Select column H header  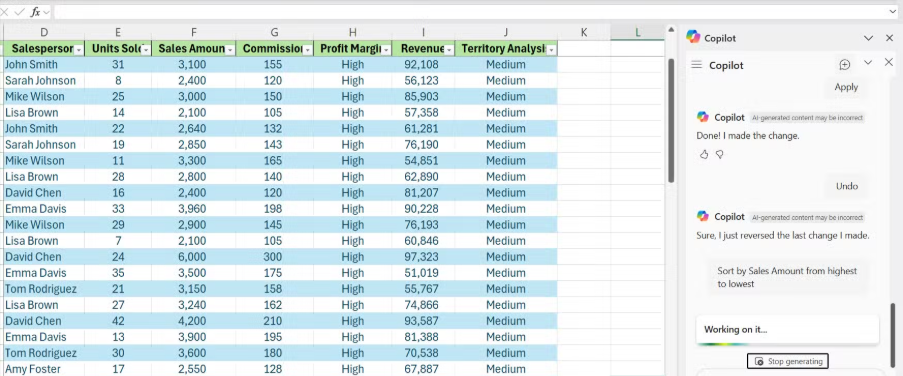(352, 33)
